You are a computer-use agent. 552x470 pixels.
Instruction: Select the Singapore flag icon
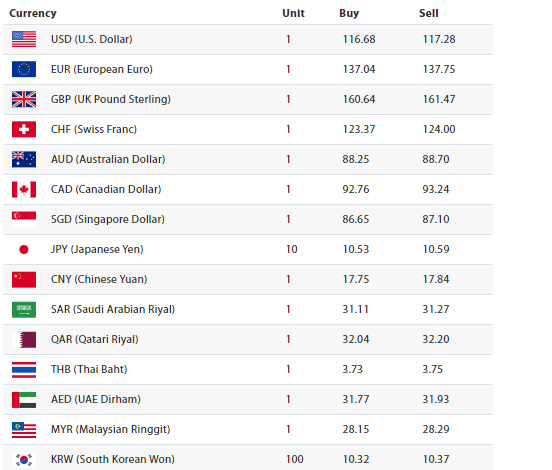click(x=24, y=219)
